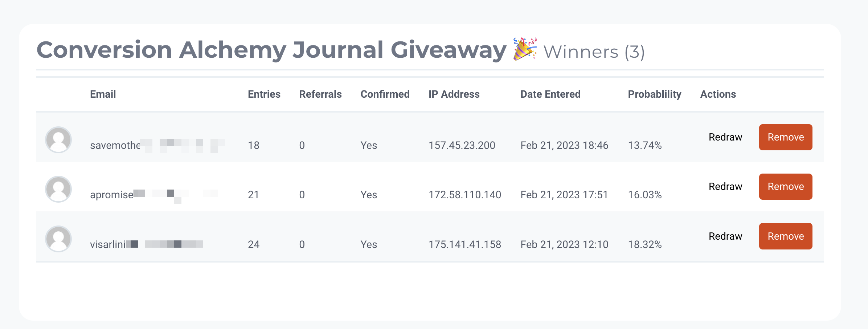Select the Confirmed column header
Image resolution: width=868 pixels, height=329 pixels.
tap(385, 94)
